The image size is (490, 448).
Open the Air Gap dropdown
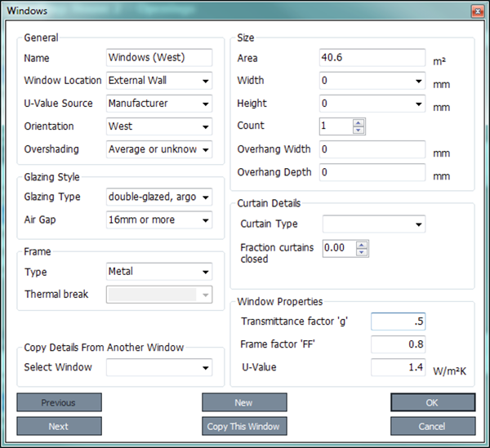[x=159, y=220]
